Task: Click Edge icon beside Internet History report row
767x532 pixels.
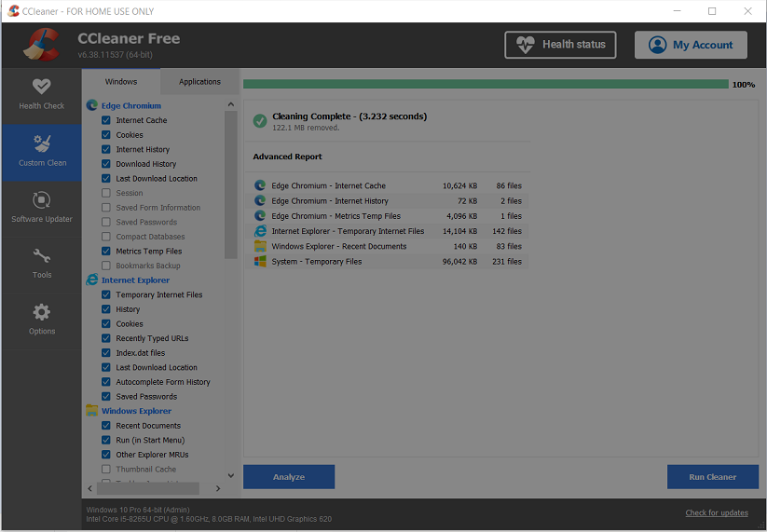Action: click(x=260, y=200)
